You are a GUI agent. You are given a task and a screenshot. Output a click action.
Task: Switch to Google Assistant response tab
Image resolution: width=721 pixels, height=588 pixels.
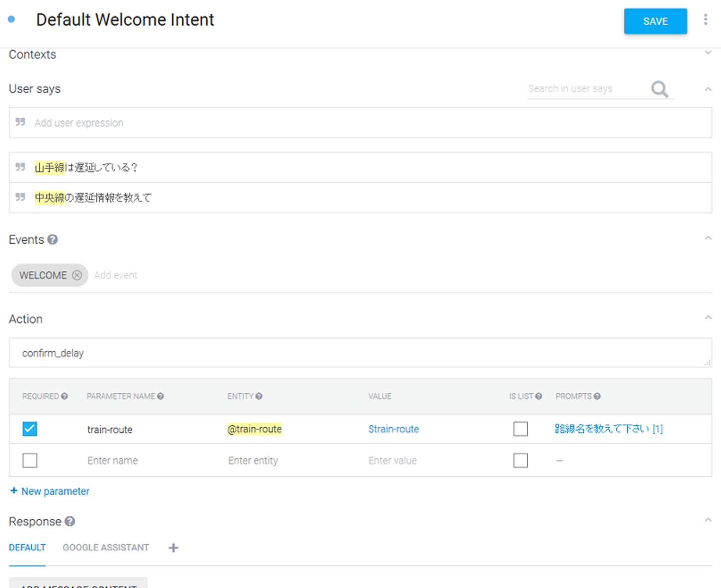[x=106, y=547]
